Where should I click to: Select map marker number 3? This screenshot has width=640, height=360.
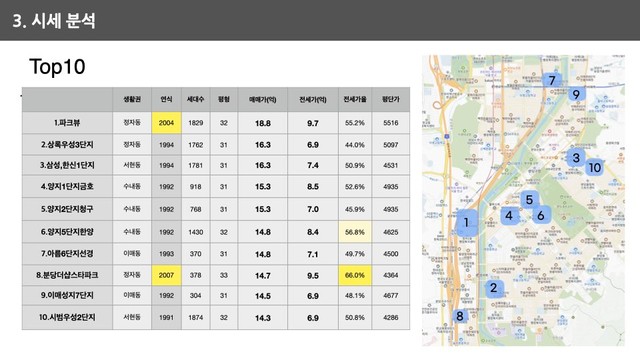coord(576,158)
